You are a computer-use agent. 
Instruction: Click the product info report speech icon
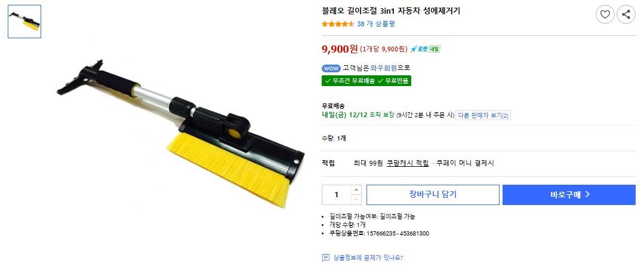click(x=326, y=258)
